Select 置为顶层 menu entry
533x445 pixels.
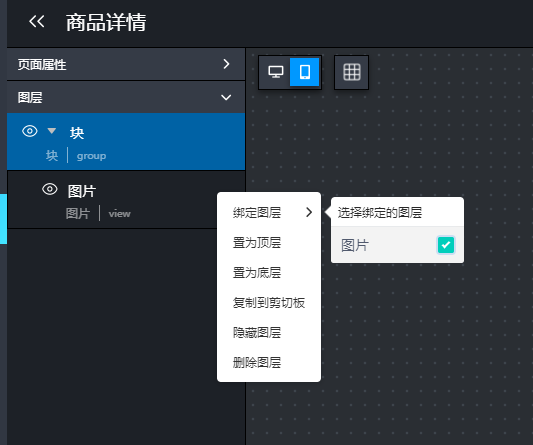pyautogui.click(x=269, y=242)
